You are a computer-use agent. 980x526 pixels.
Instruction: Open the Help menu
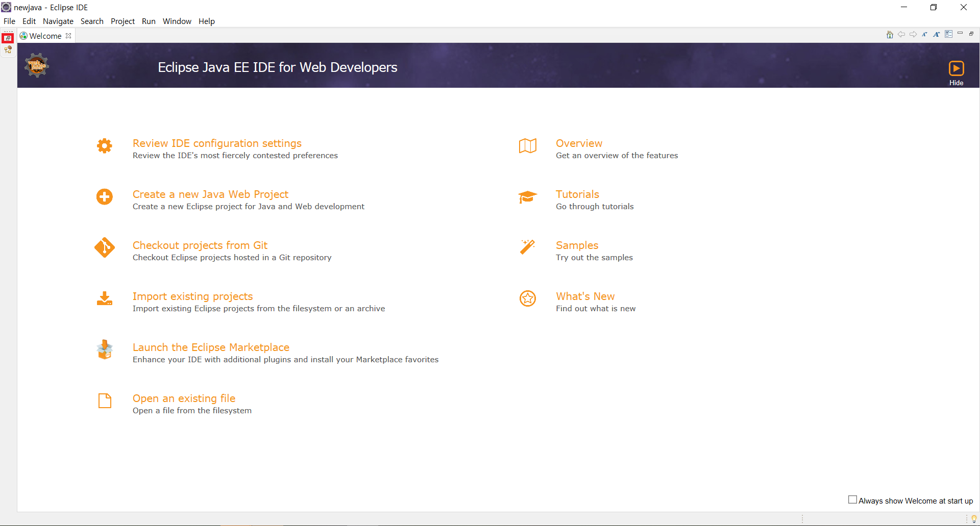[x=207, y=21]
